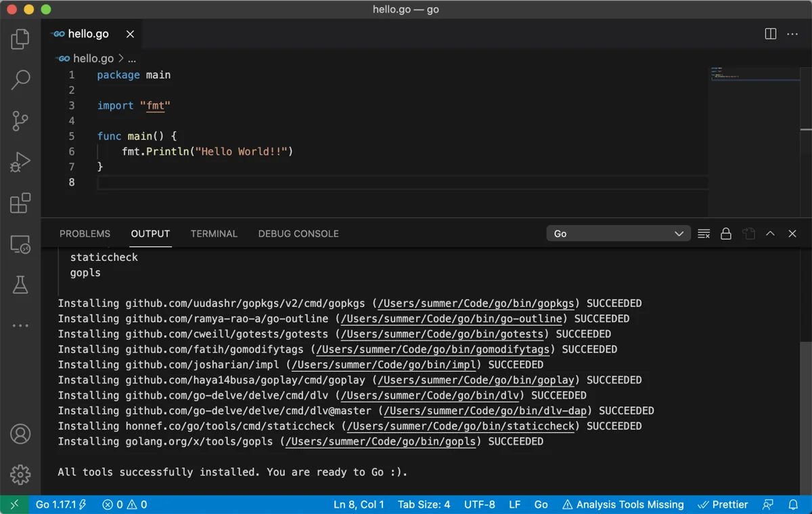The width and height of the screenshot is (812, 514).
Task: Show notifications bell
Action: 793,505
